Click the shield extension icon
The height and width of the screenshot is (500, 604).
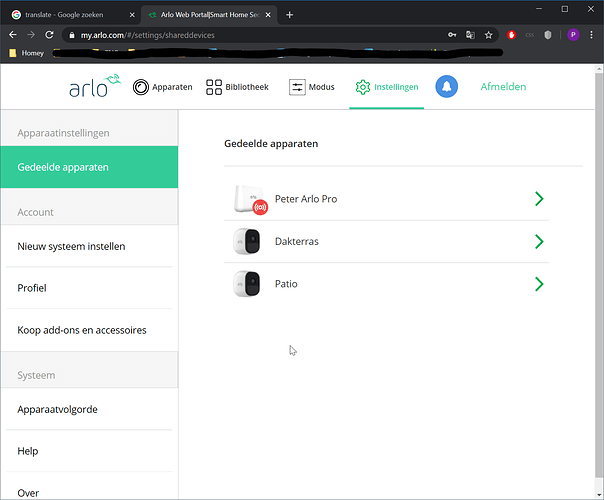click(548, 35)
